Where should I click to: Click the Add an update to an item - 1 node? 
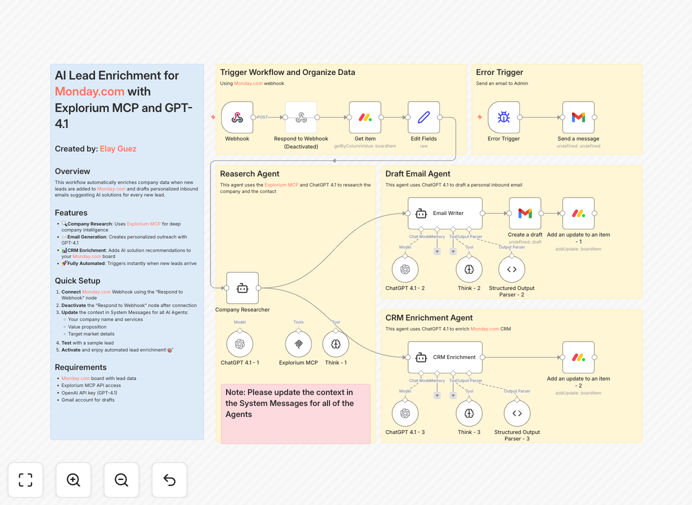click(578, 213)
